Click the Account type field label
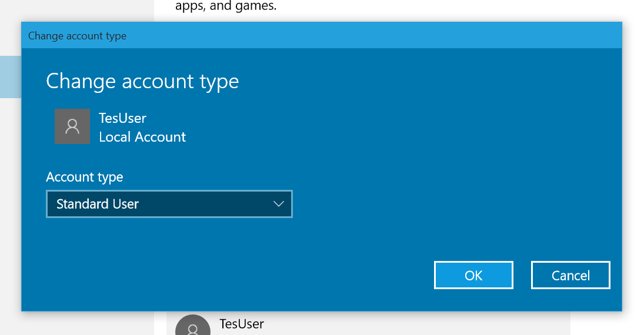The width and height of the screenshot is (644, 335). 85,177
